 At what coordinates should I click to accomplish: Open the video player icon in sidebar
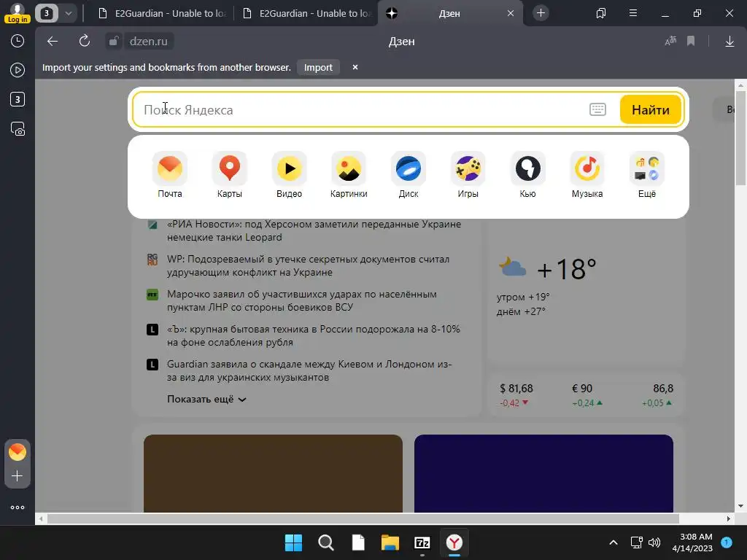(x=18, y=70)
